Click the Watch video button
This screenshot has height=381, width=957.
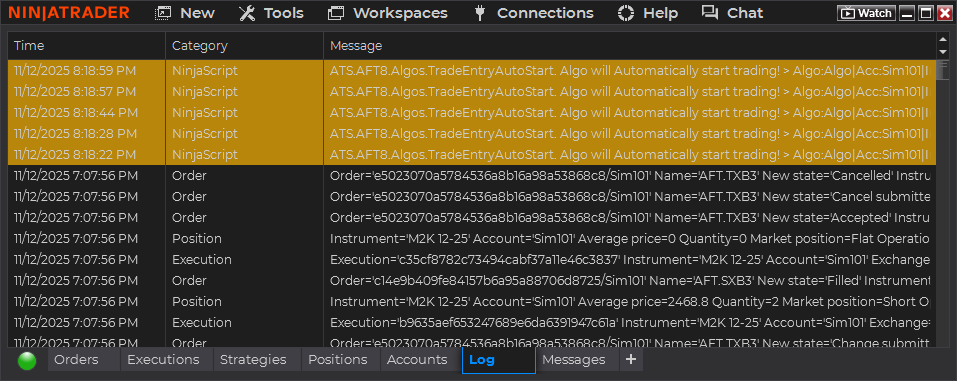(867, 13)
